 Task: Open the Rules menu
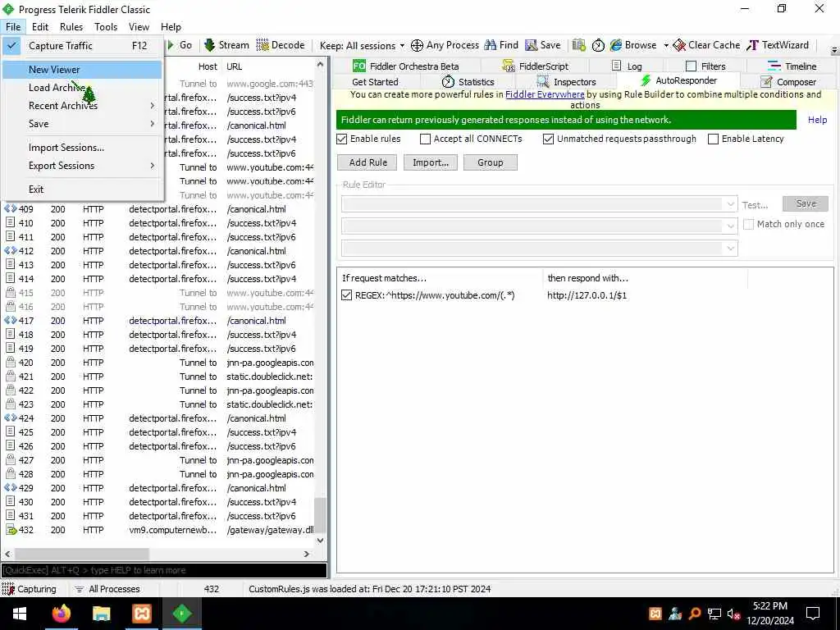71,27
